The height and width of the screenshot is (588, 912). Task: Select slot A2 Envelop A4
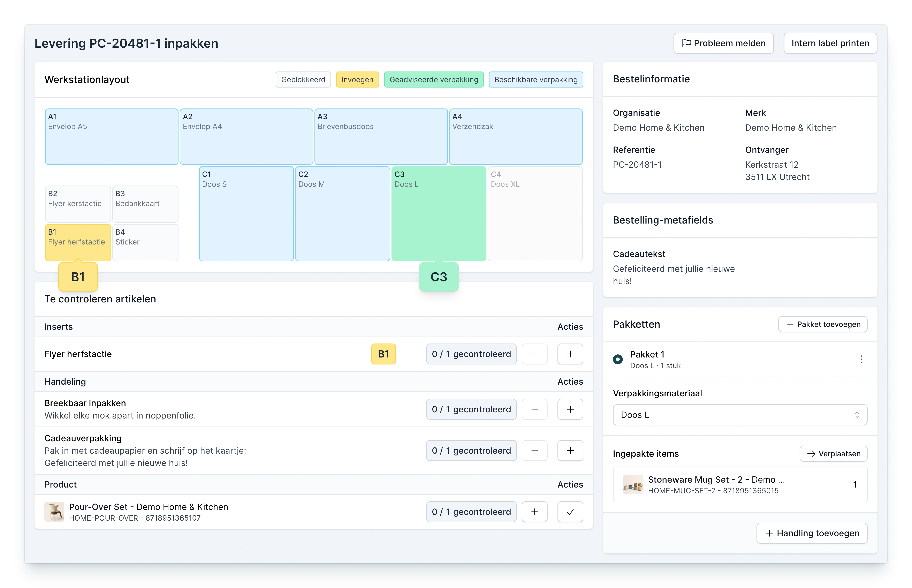pos(246,137)
